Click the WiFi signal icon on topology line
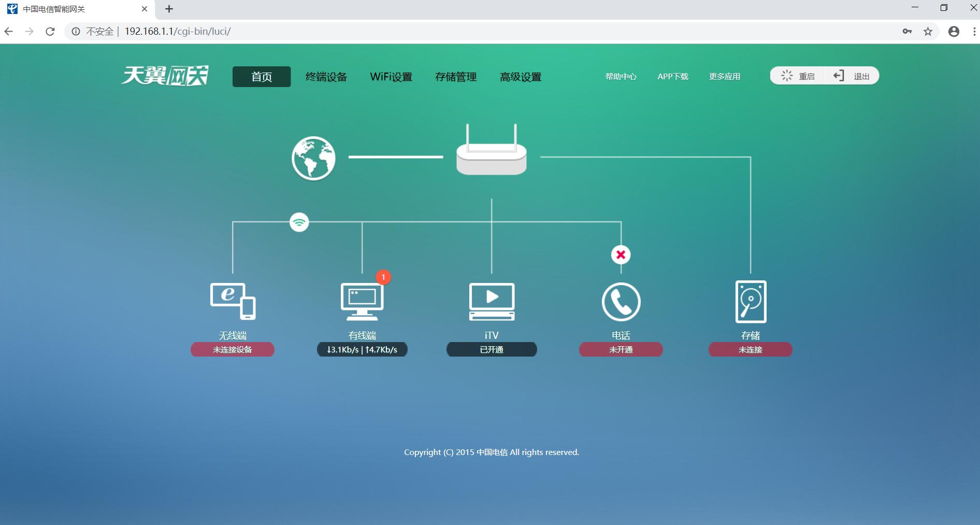980x525 pixels. click(298, 222)
